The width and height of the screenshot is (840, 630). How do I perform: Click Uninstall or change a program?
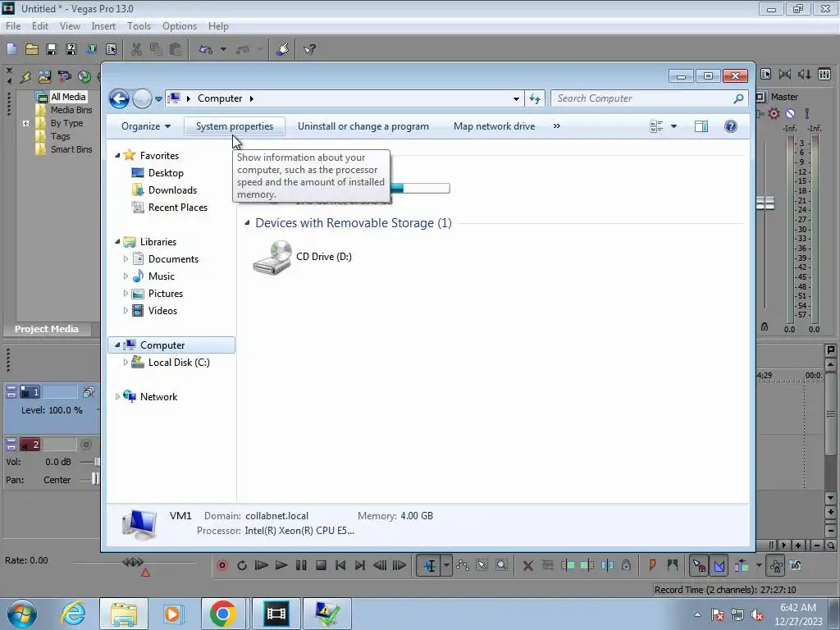[363, 126]
